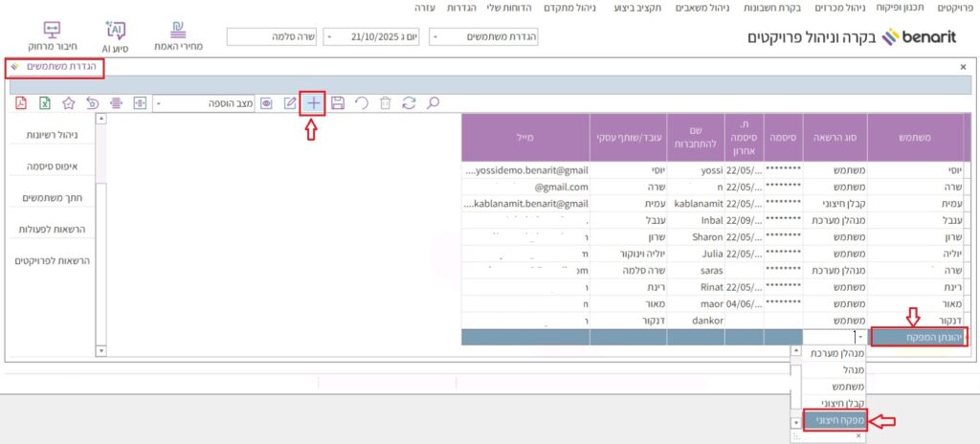The width and height of the screenshot is (980, 444).
Task: Click the magnifying glass search icon
Action: [433, 103]
